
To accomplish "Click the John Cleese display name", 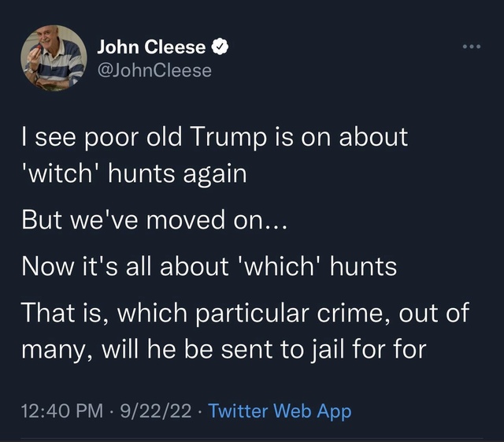I will (151, 48).
